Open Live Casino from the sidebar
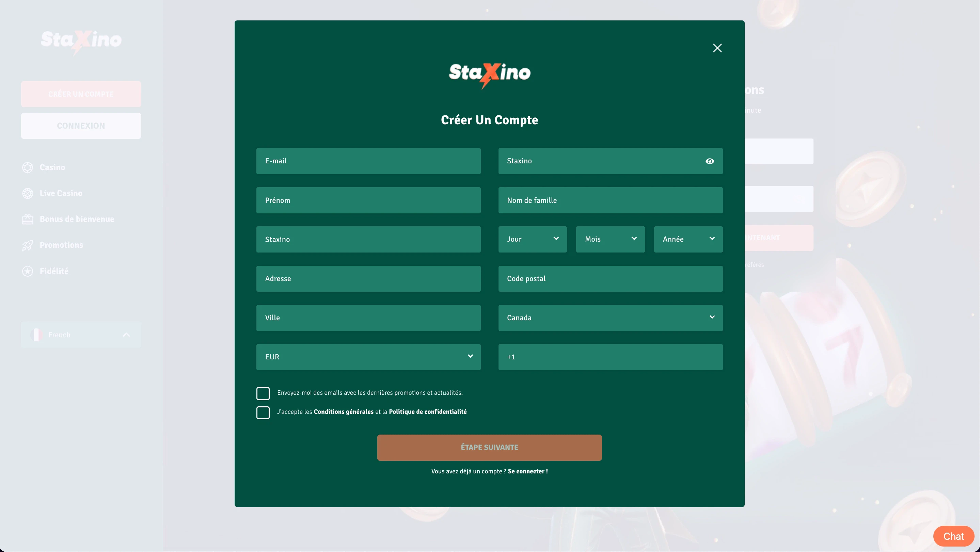This screenshot has height=552, width=980. click(61, 194)
